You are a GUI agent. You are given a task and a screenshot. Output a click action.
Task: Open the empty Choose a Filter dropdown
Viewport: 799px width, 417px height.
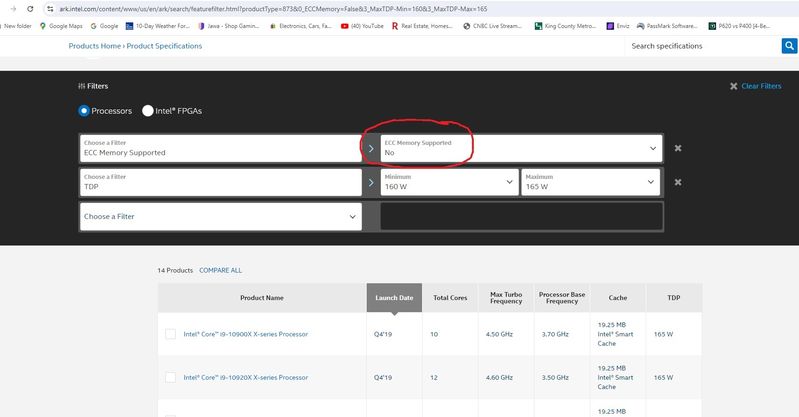(221, 217)
